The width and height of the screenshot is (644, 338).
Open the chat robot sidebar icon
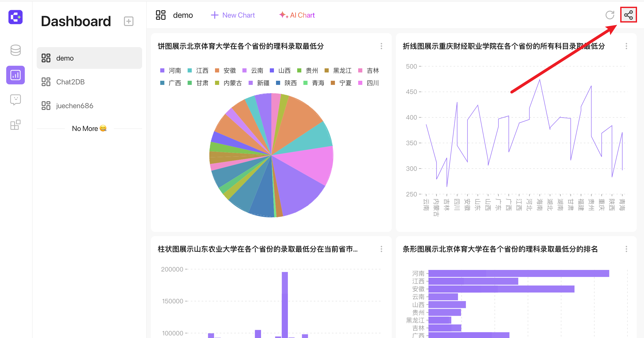[x=16, y=100]
